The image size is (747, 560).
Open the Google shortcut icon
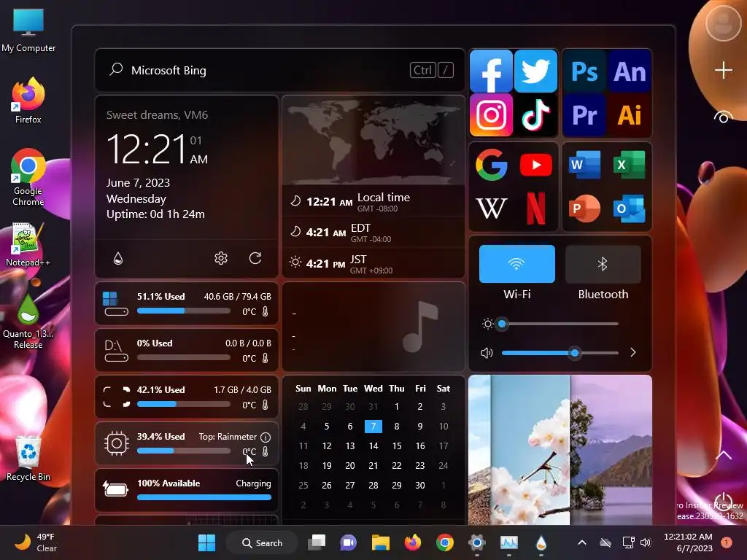point(491,165)
